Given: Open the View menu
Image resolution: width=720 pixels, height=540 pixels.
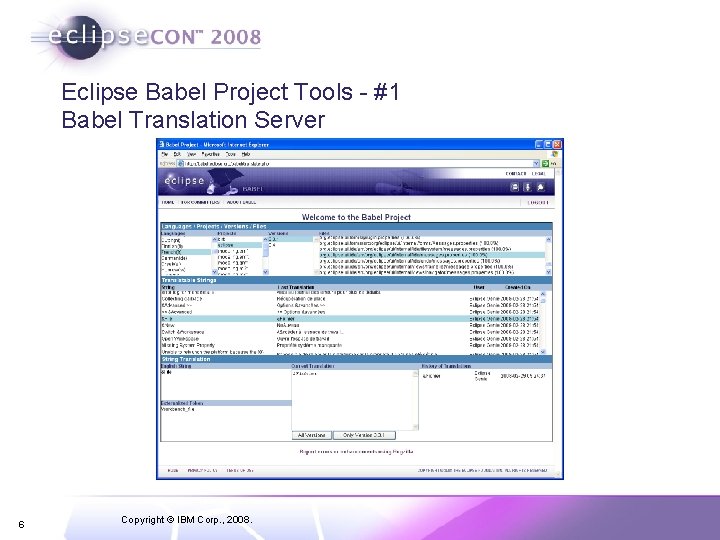Looking at the screenshot, I should coord(191,154).
